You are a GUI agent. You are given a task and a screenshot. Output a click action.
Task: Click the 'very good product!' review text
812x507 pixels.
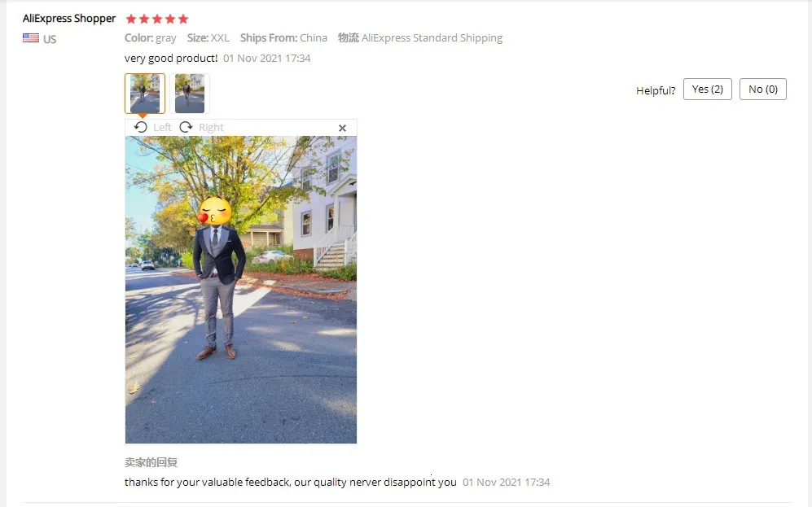tap(171, 58)
